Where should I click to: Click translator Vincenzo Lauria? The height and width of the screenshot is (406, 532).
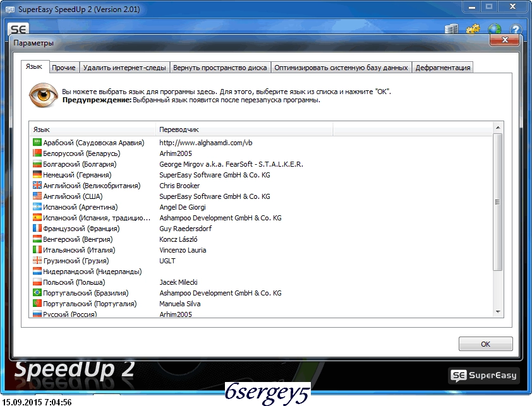pyautogui.click(x=183, y=250)
